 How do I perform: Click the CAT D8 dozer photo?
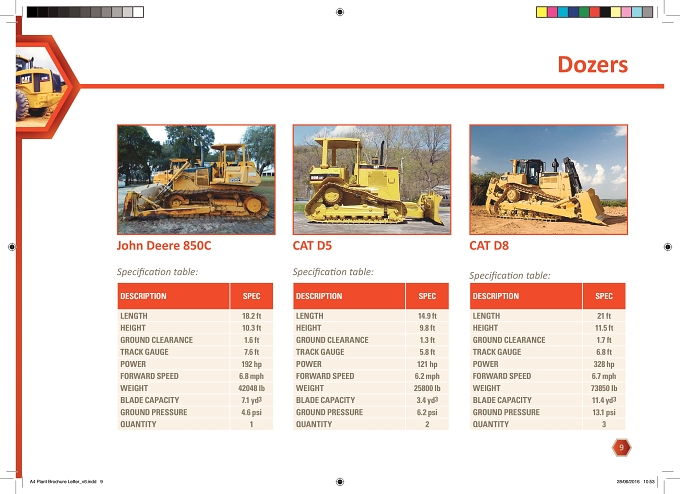(548, 180)
